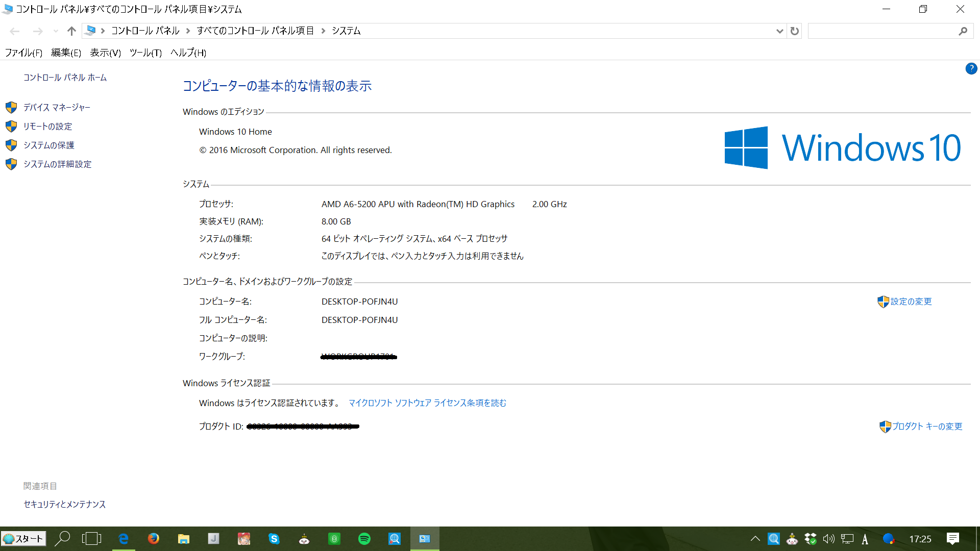The width and height of the screenshot is (980, 551).
Task: Click the プロダクト キーの変更 link
Action: (926, 427)
